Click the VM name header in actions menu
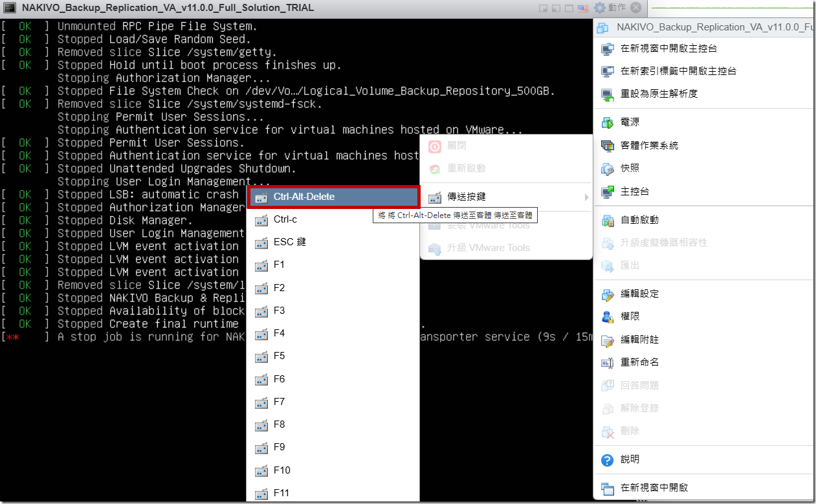Viewport: 816px width, 504px height. click(703, 28)
